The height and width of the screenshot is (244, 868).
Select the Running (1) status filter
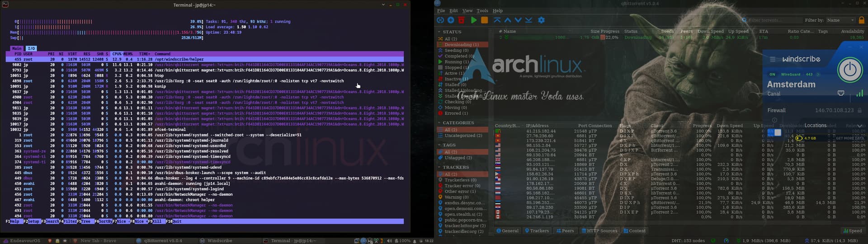[x=462, y=62]
